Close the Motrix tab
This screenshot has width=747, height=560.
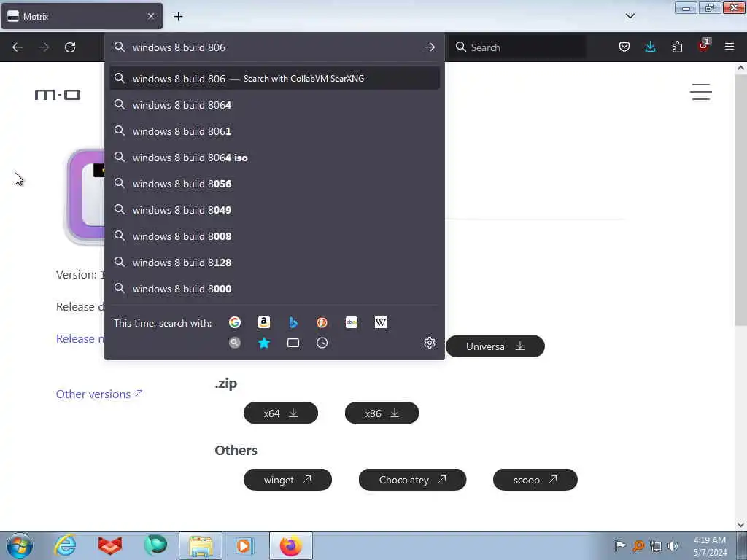pos(151,16)
